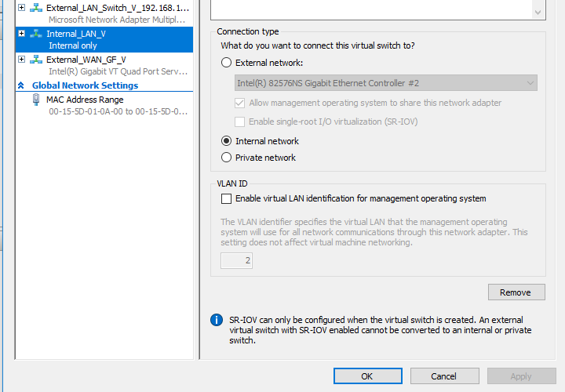Expand the External_WAN_GF_V tree node
The image size is (565, 392).
tap(22, 60)
